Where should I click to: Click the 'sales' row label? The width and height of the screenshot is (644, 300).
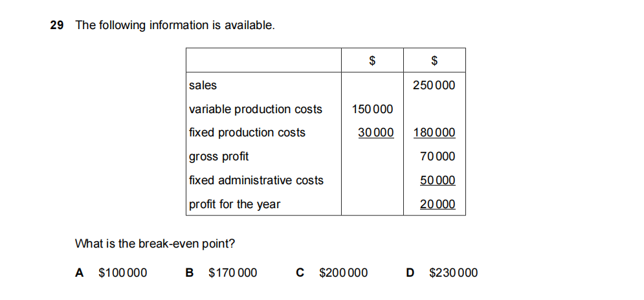203,85
